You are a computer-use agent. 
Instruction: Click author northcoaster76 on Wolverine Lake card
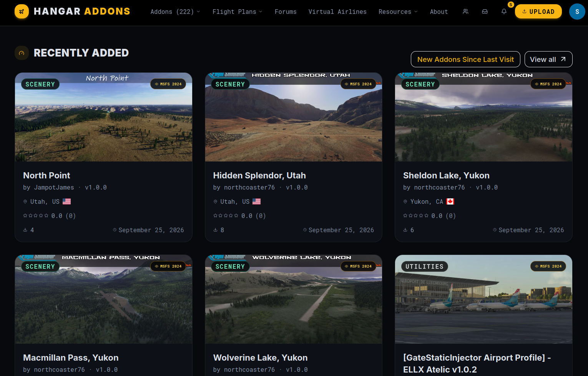point(249,369)
